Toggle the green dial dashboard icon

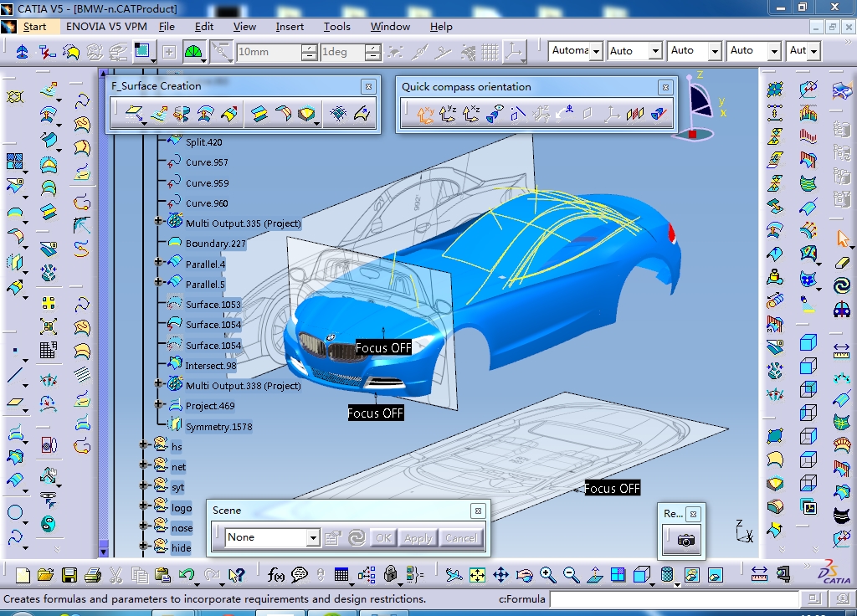(x=193, y=52)
